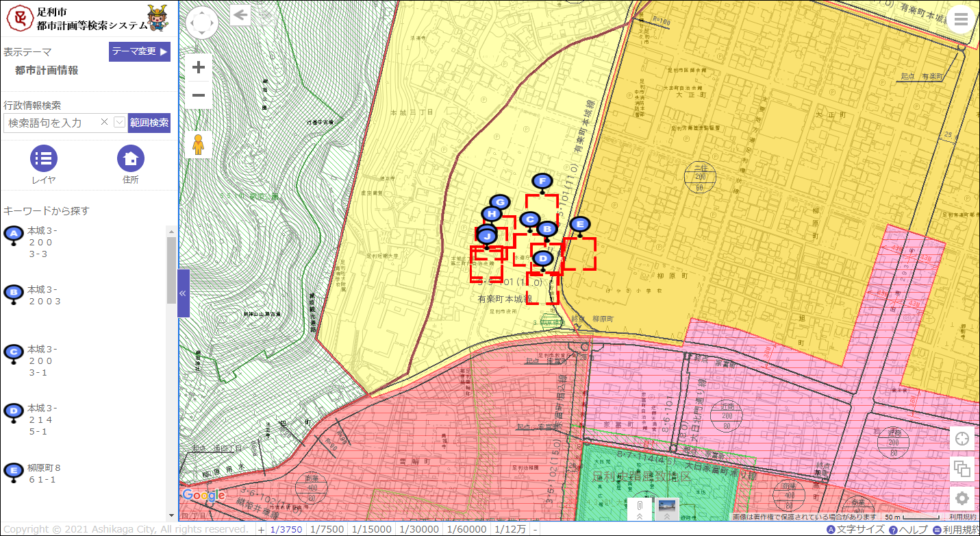Image resolution: width=980 pixels, height=536 pixels.
Task: Click marker C icon in the keyword list
Action: coord(13,354)
